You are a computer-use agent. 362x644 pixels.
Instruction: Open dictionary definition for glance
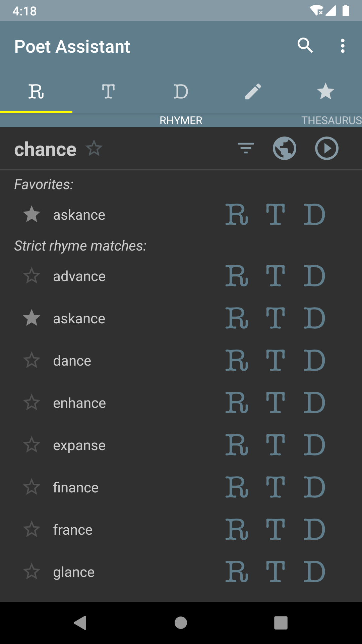tap(314, 572)
